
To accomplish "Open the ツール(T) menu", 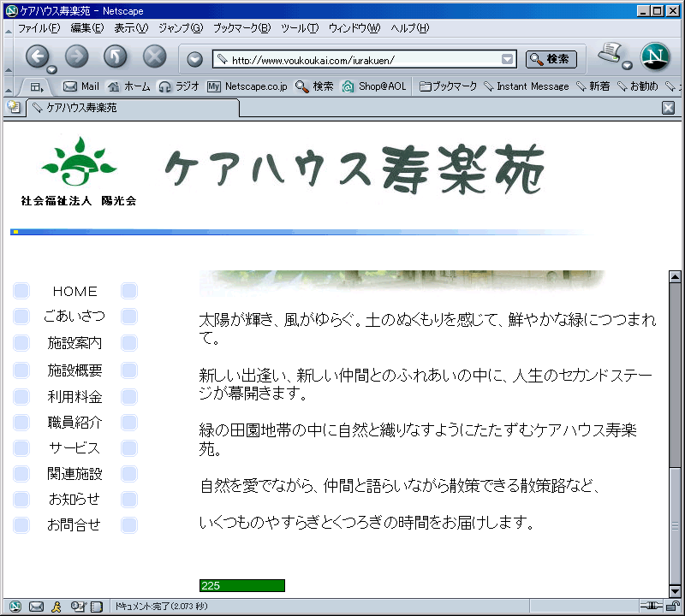I will click(299, 28).
